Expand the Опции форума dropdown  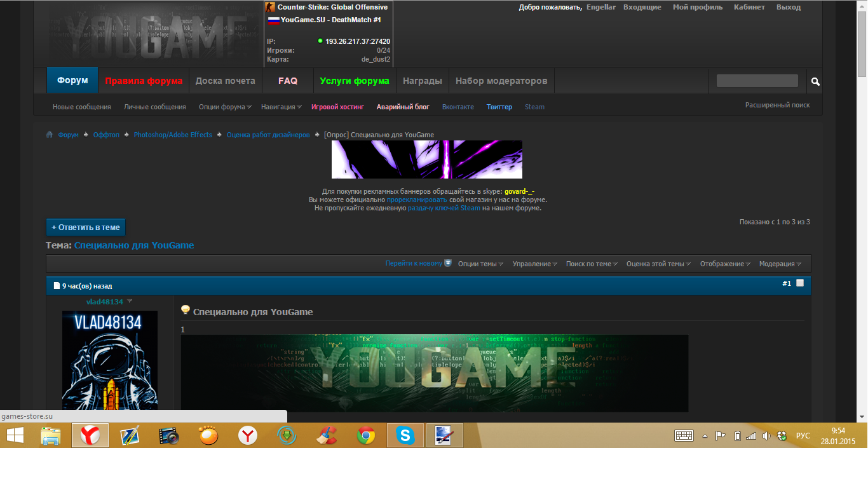(225, 107)
